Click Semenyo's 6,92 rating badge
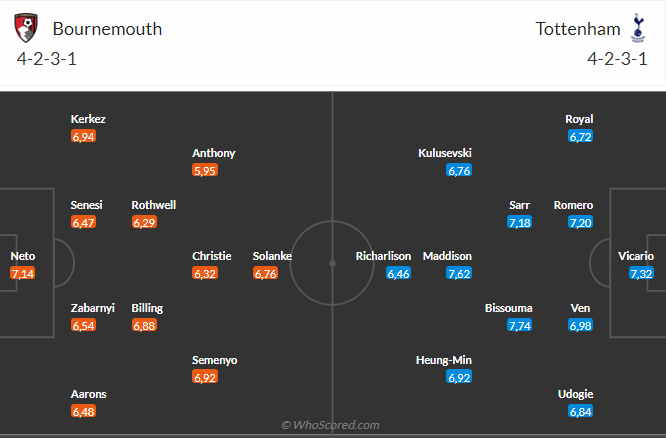The image size is (666, 438). click(205, 377)
